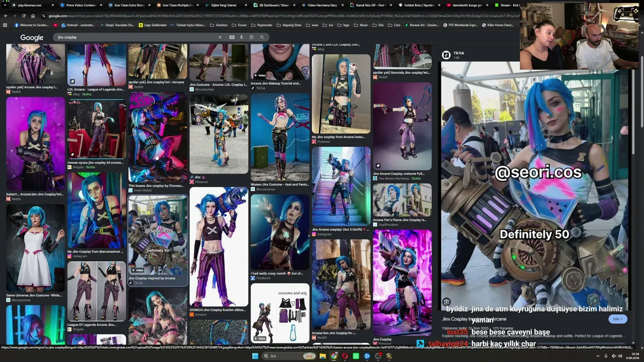Open the Lego Sahibinden bookmark
Viewport: 644px width, 362px height.
153,25
